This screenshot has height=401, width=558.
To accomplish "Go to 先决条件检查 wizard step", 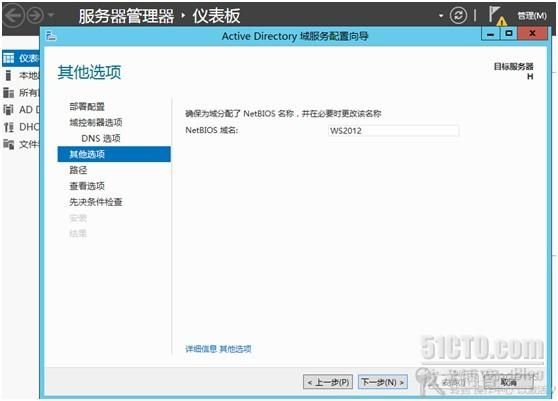I will click(96, 202).
